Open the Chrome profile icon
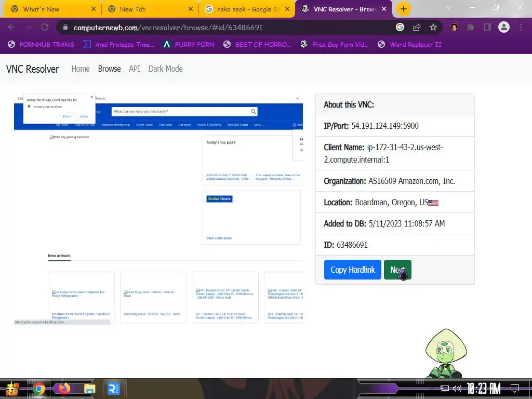Viewport: 532px width, 399px height. [x=504, y=27]
